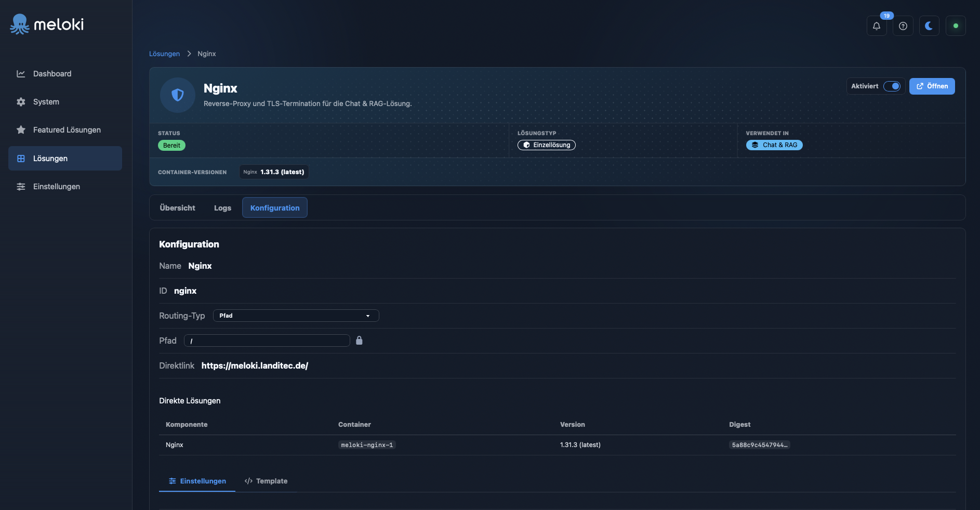The width and height of the screenshot is (980, 510).
Task: Select the Einstellungen sub-tab
Action: [x=197, y=481]
